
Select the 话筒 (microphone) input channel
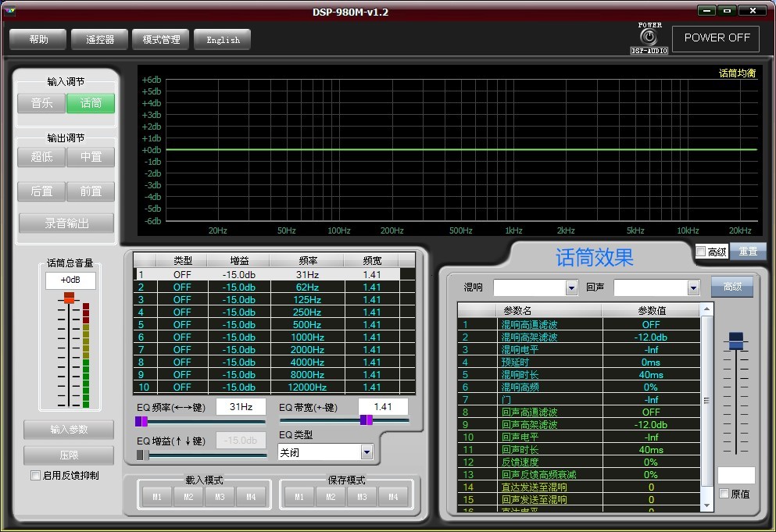coord(91,102)
